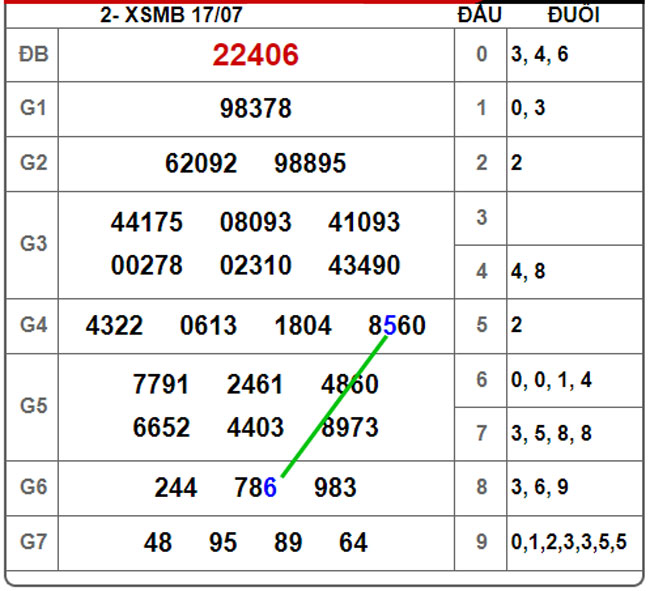650x591 pixels.
Task: Select G6 number 244
Action: coord(176,488)
